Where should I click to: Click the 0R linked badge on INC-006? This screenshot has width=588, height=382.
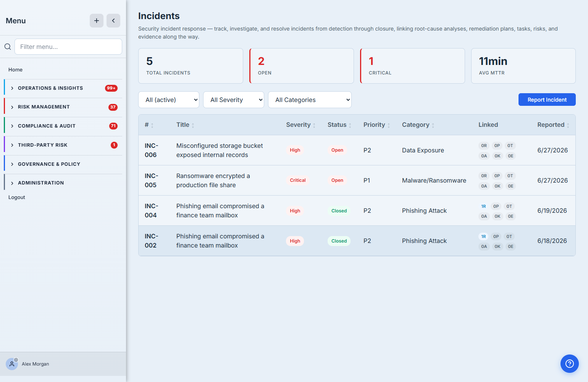pos(484,146)
